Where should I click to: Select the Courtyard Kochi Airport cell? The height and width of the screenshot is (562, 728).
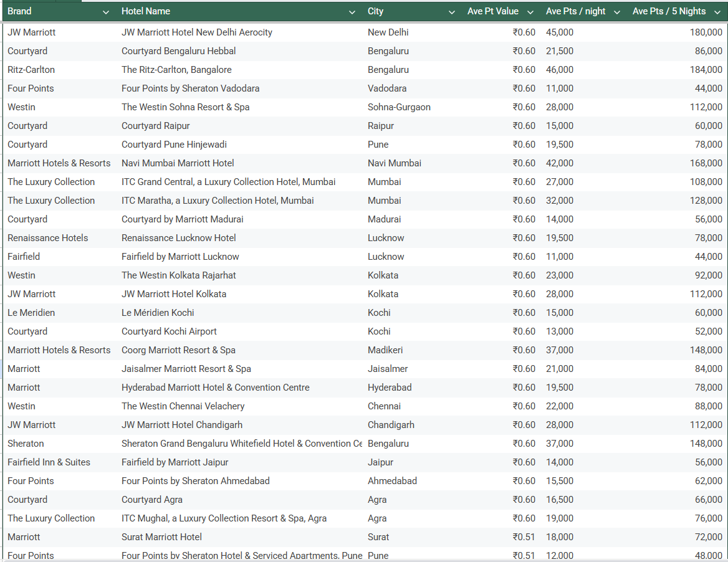pos(239,331)
